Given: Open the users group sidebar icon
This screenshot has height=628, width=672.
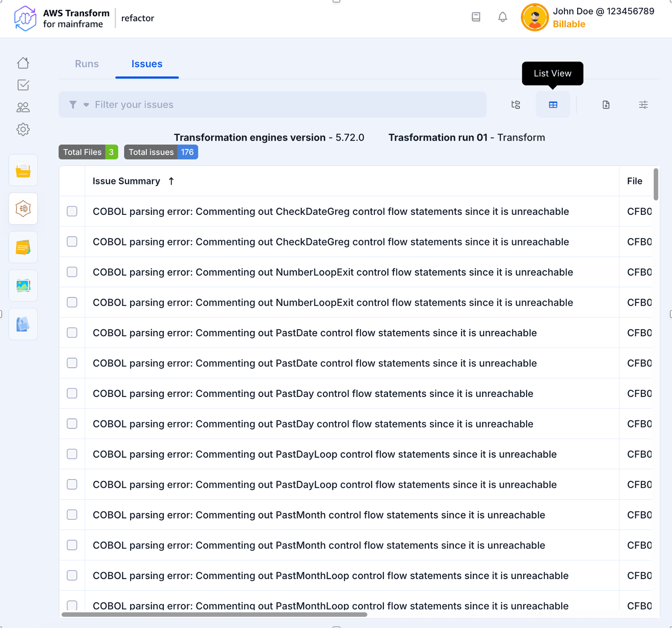Looking at the screenshot, I should click(x=23, y=107).
